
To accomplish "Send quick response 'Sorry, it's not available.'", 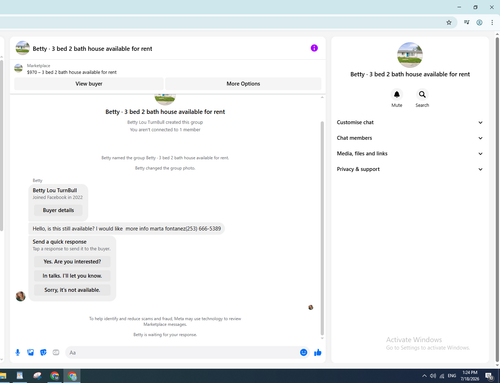I will point(72,290).
